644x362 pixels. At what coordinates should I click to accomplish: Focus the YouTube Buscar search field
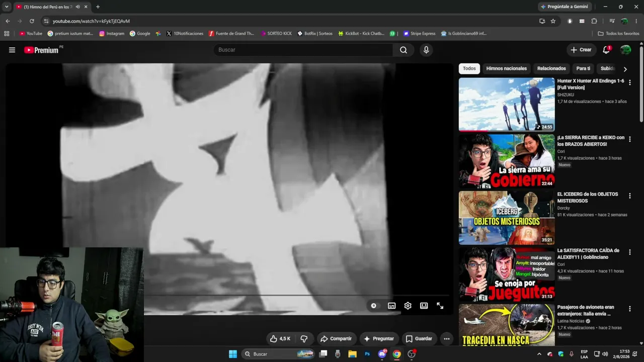304,50
